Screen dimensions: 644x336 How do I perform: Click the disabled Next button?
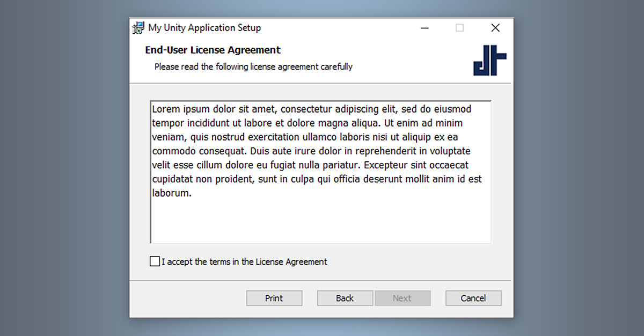click(402, 298)
